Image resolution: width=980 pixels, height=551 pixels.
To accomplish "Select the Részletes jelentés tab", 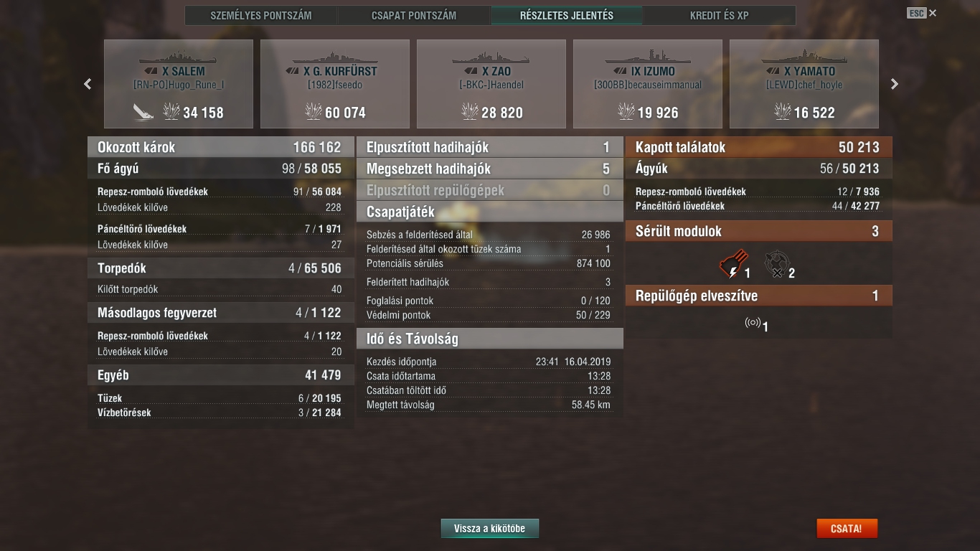I will [567, 15].
